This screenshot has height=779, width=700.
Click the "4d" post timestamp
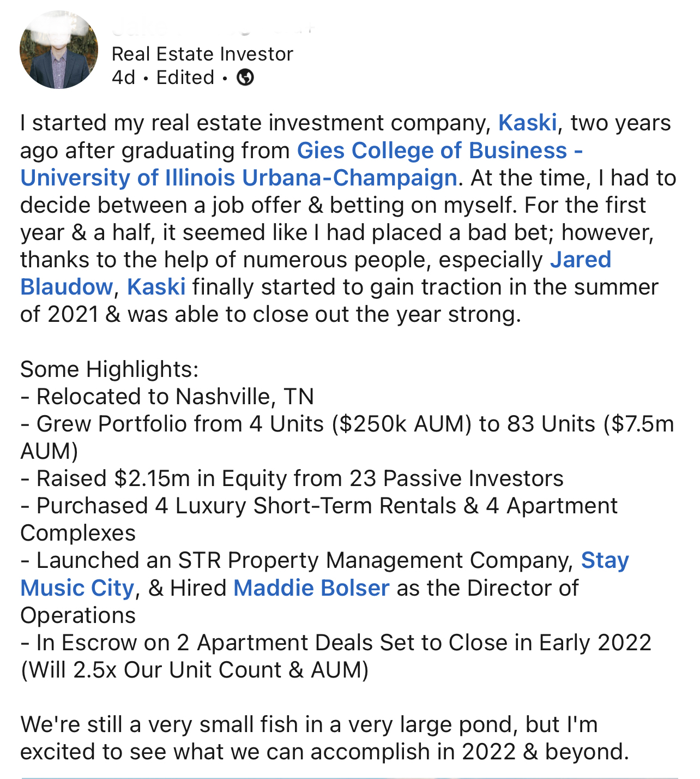(123, 77)
